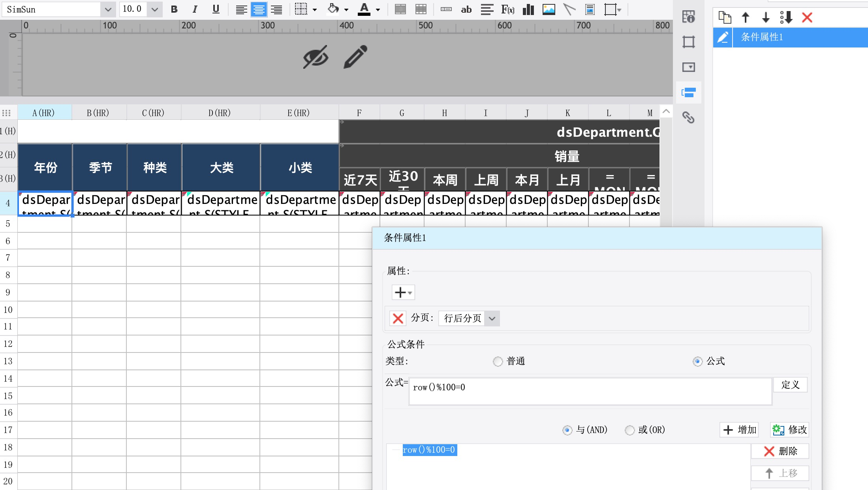The width and height of the screenshot is (868, 490).
Task: Delete the selected condition attribute
Action: (807, 17)
